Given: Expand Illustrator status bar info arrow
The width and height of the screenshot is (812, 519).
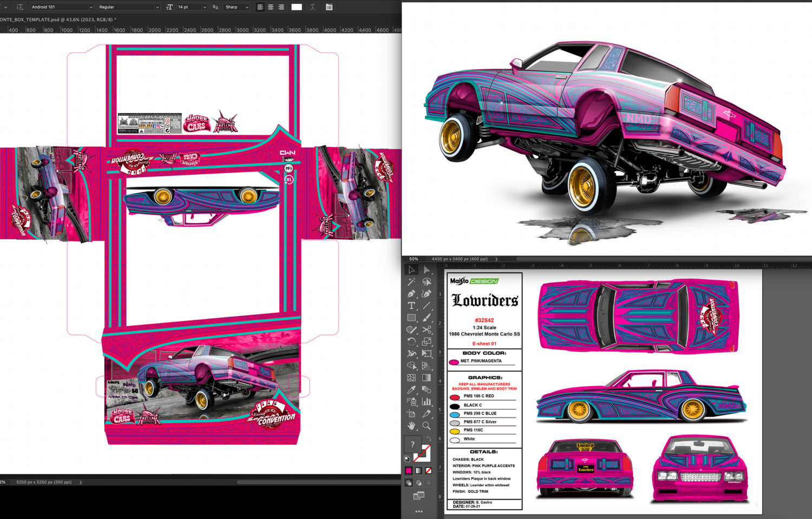Looking at the screenshot, I should pos(496,259).
